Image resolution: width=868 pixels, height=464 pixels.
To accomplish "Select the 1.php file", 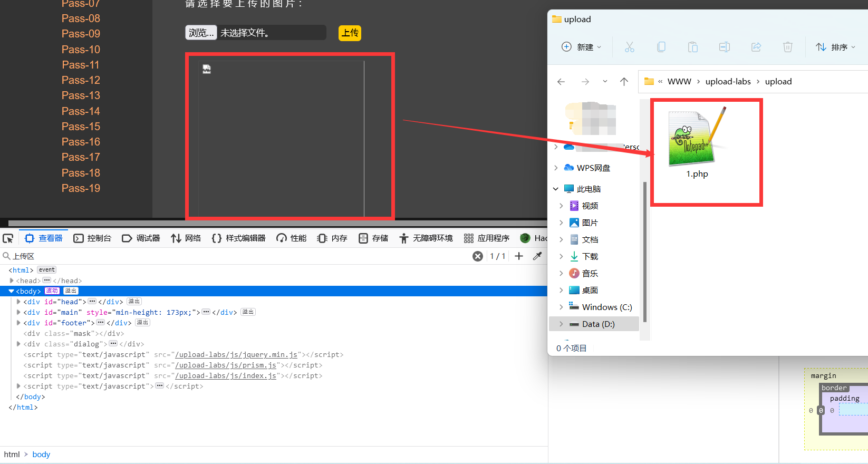I will [697, 143].
